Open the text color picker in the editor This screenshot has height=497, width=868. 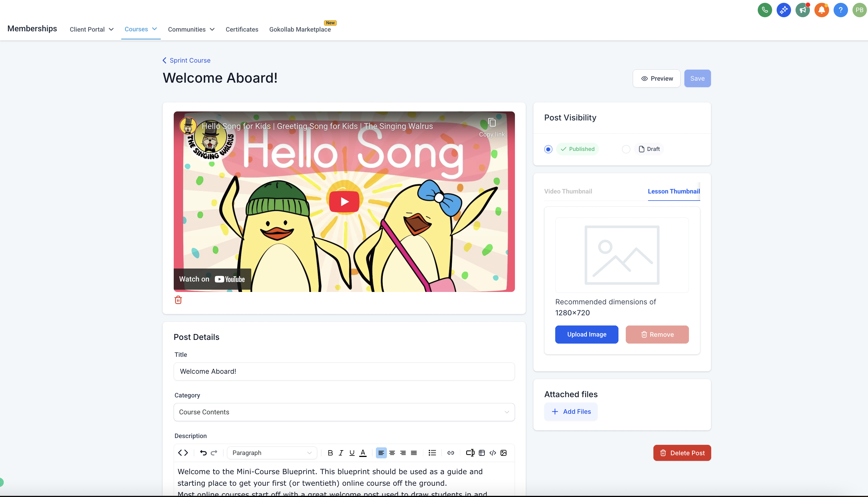pos(363,453)
